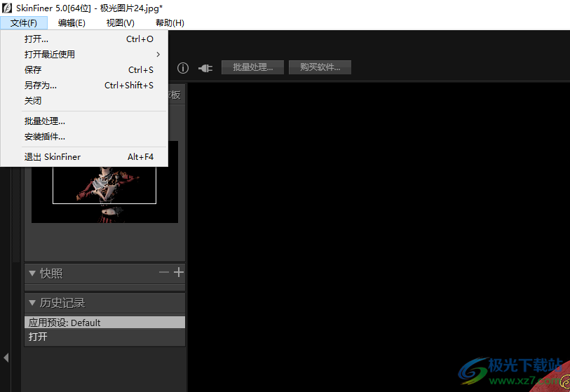The height and width of the screenshot is (392, 570).
Task: Choose 批量处理... in the file menu
Action: 84,121
